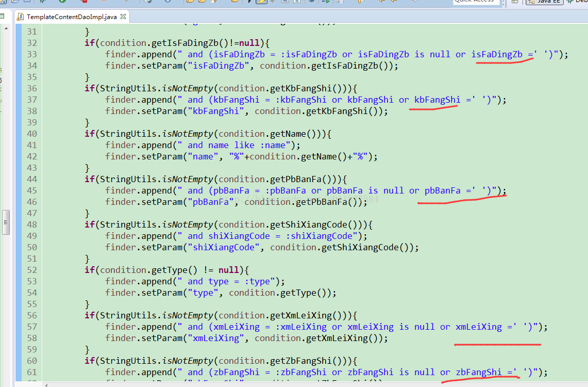Viewport: 588px width, 387px height.
Task: Click the scroll-up arrow of the left panel
Action: pyautogui.click(x=6, y=28)
